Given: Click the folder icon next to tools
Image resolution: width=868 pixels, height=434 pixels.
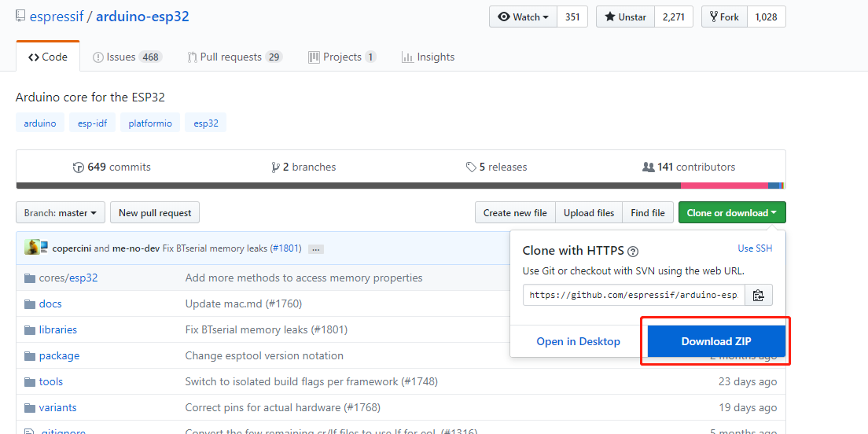Looking at the screenshot, I should click(30, 382).
